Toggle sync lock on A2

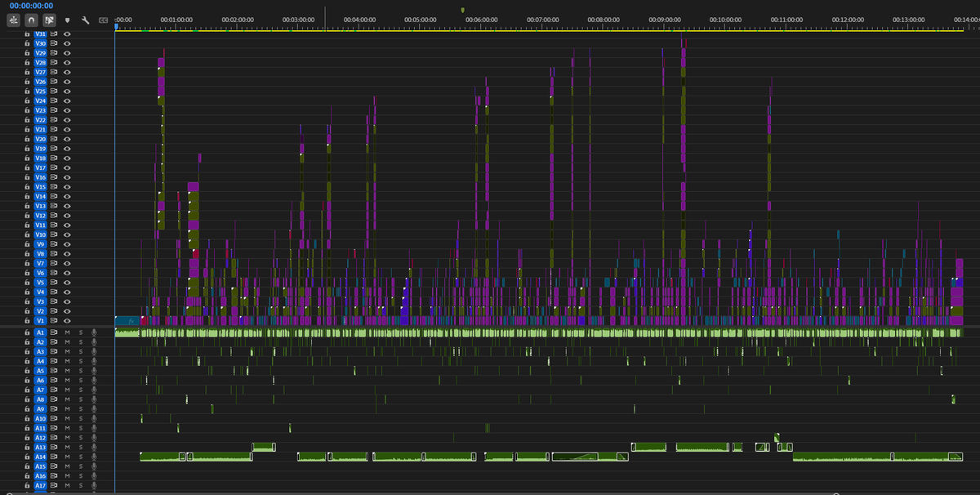[55, 342]
